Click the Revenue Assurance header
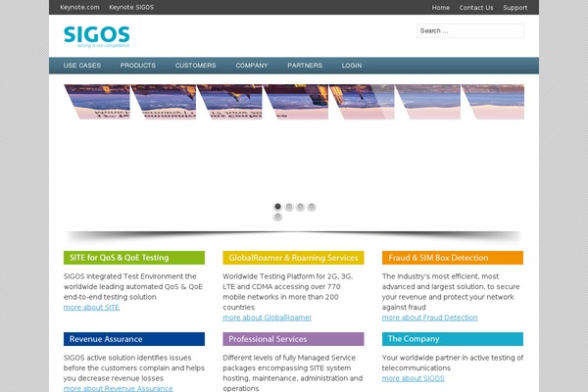Image resolution: width=588 pixels, height=392 pixels. point(134,339)
